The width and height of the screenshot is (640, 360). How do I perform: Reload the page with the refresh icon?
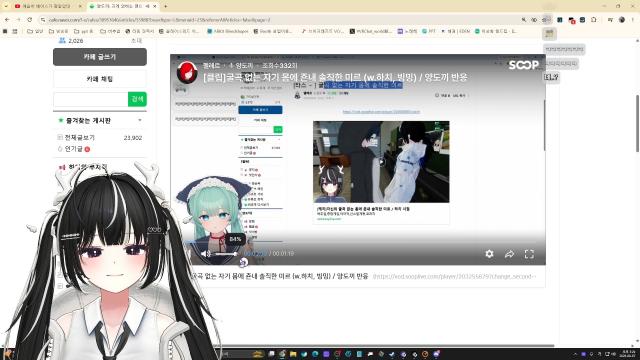click(x=30, y=20)
